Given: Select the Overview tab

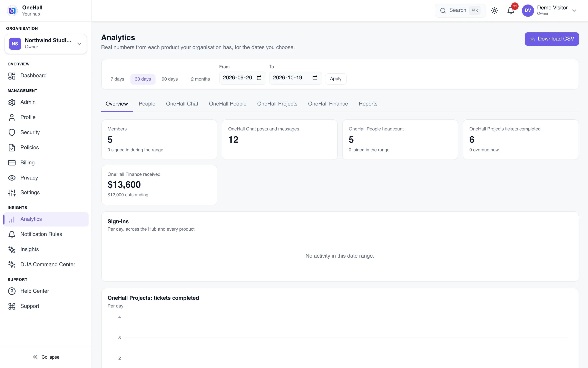Looking at the screenshot, I should pos(117,104).
